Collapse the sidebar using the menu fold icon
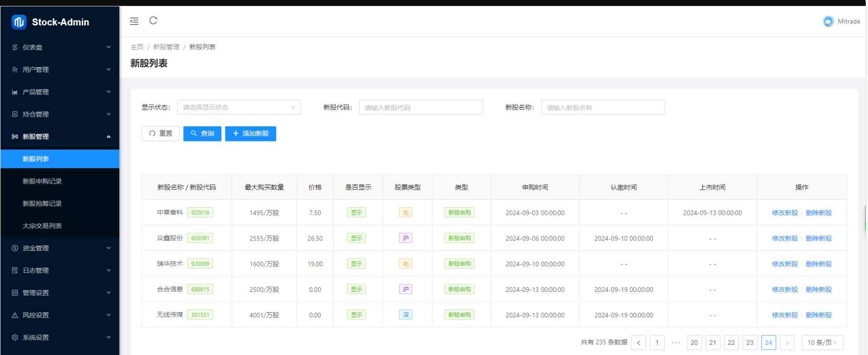This screenshot has width=868, height=355. [x=134, y=21]
